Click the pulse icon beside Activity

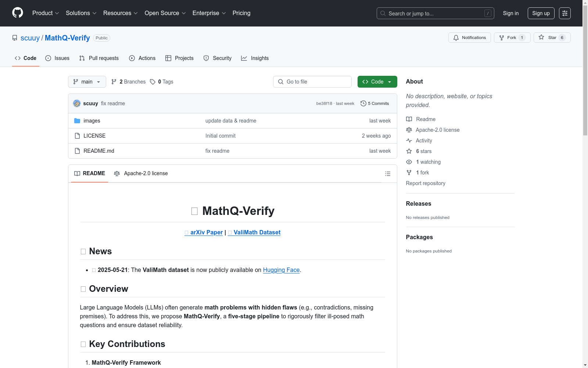409,141
